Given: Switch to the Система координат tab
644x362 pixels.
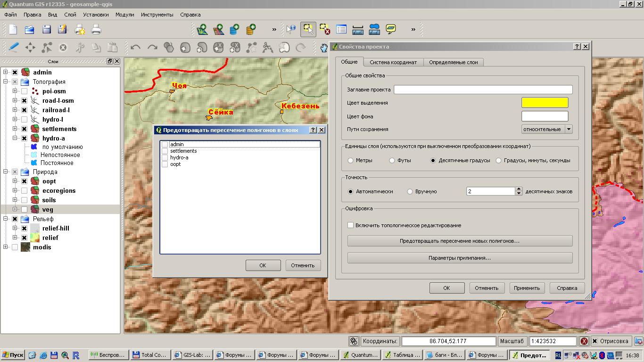Looking at the screenshot, I should click(393, 62).
